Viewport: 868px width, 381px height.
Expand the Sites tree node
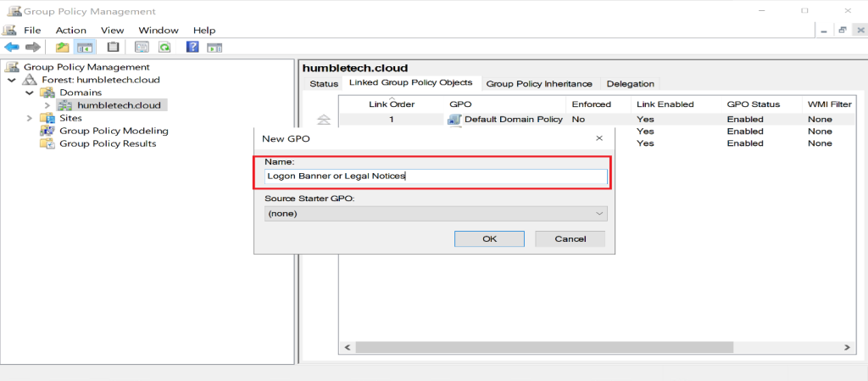point(29,118)
